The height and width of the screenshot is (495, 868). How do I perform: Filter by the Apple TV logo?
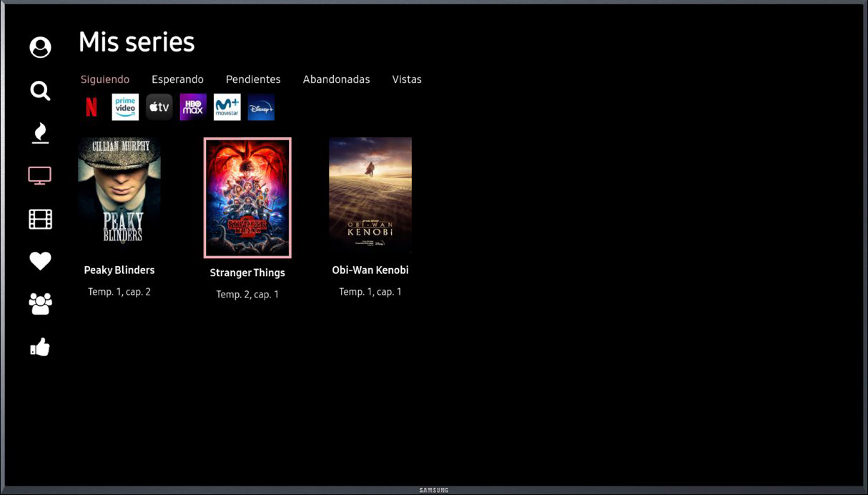pyautogui.click(x=159, y=107)
